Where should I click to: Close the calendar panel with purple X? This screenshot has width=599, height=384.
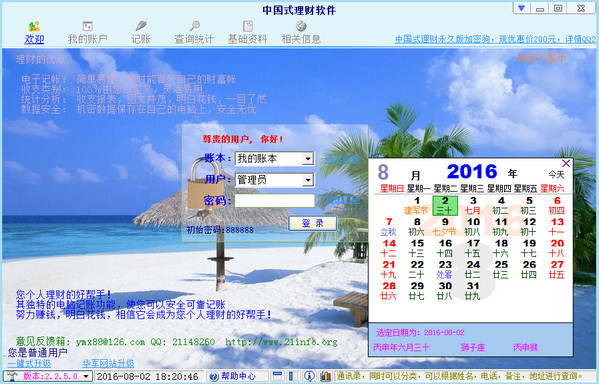pyautogui.click(x=566, y=164)
